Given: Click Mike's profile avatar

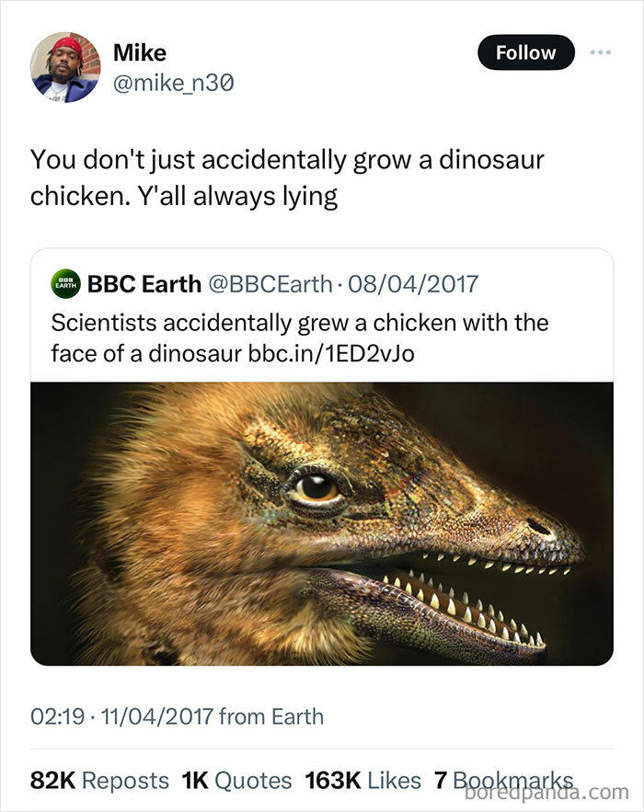Looking at the screenshot, I should tap(66, 66).
